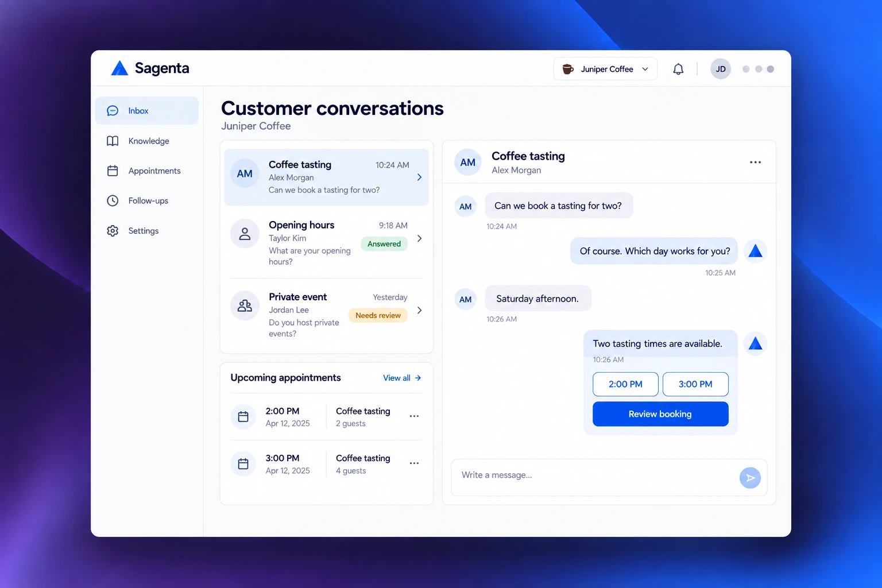Click the Answered status badge

384,244
